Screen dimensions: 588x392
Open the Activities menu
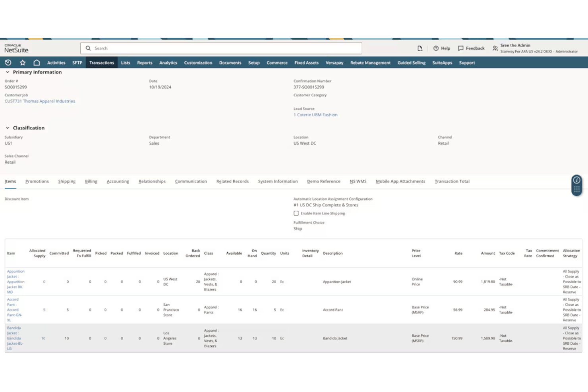[56, 63]
